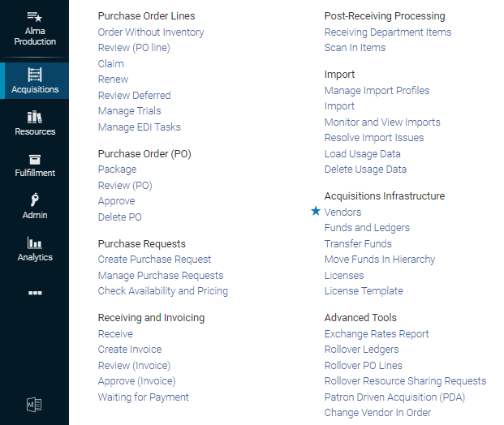This screenshot has width=504, height=425.
Task: Open Review (Invoice)
Action: 134,366
